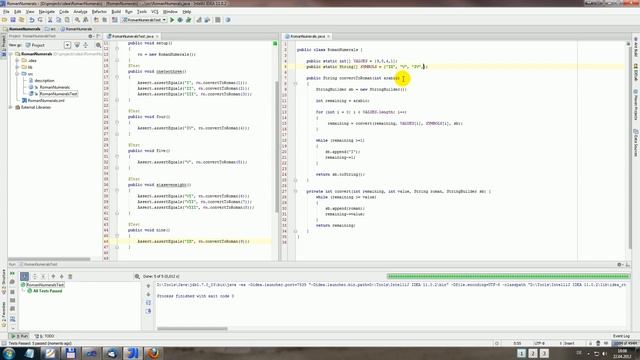Click the Run with Coverage toolbar icon

coord(188,20)
